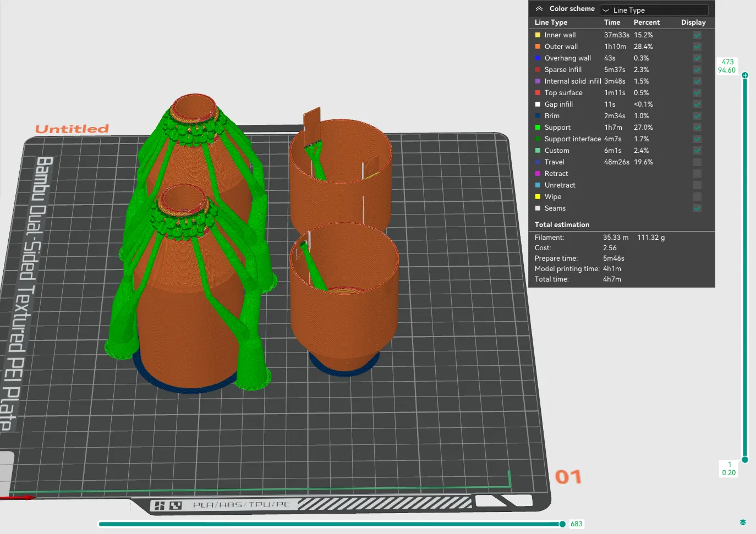
Task: Click the green Support color swatch
Action: pyautogui.click(x=538, y=128)
